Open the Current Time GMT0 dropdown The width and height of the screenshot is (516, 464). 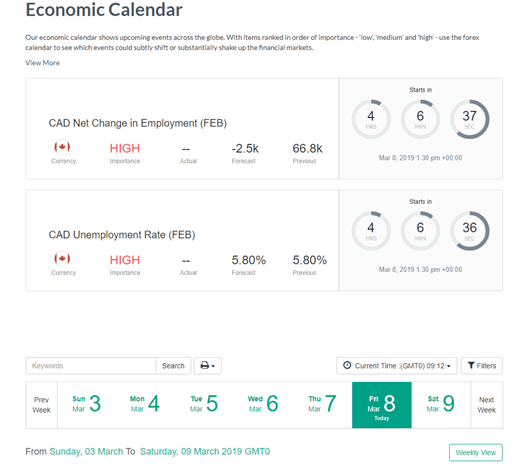(x=397, y=366)
